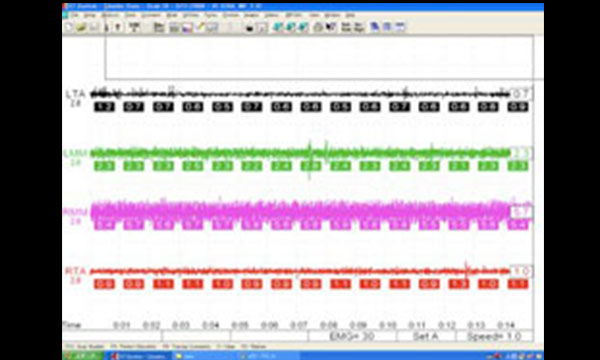Click the EMG= 30 status field
This screenshot has height=360, width=600.
(x=352, y=336)
